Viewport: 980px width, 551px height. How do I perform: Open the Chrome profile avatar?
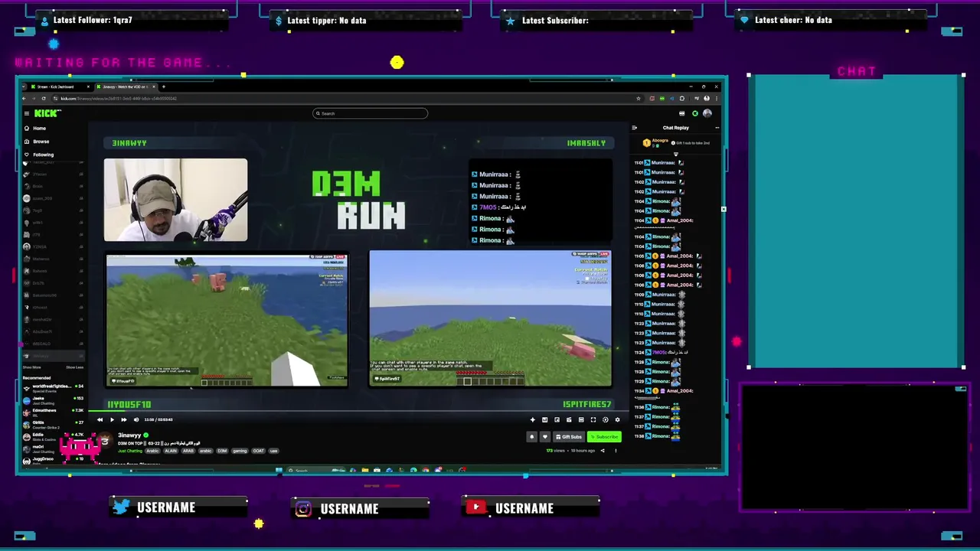click(x=707, y=98)
